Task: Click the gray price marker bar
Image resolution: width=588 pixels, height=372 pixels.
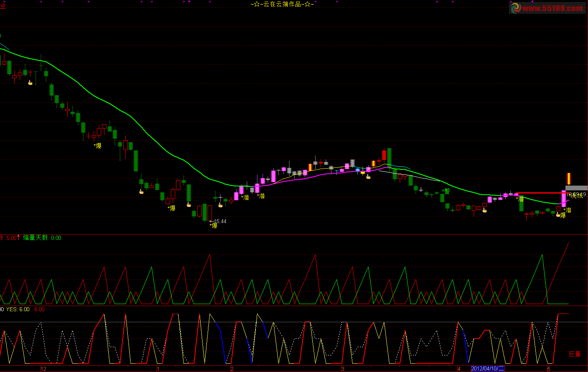Action: (x=577, y=188)
